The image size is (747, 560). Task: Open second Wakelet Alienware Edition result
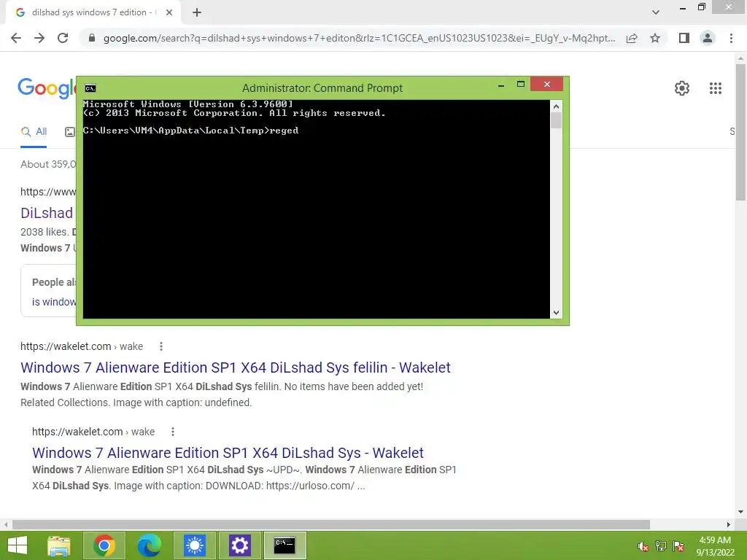point(228,453)
